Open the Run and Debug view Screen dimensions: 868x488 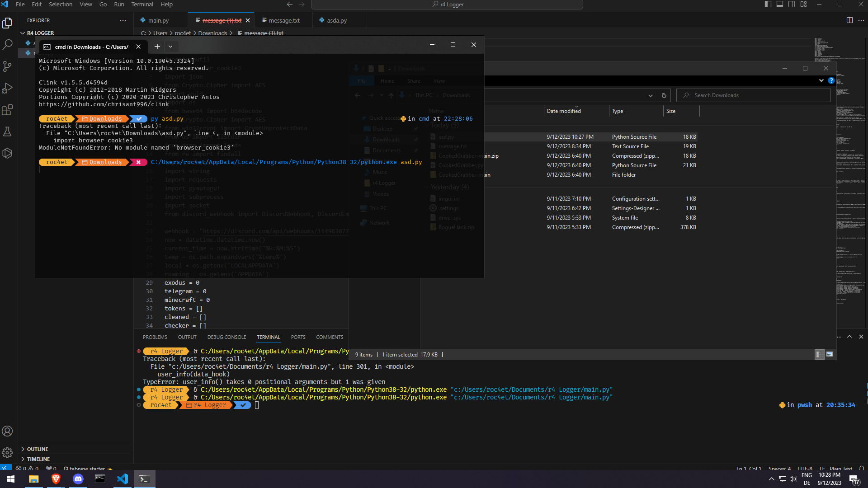coord(7,88)
